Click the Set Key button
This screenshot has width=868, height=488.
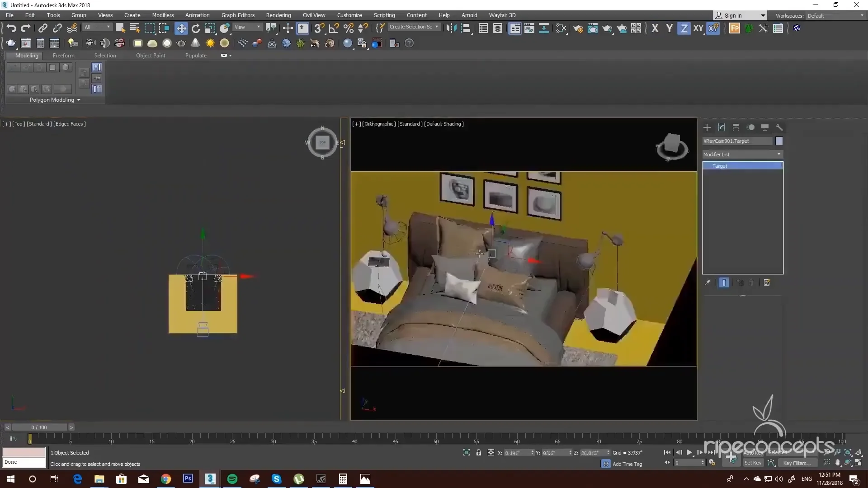(753, 463)
